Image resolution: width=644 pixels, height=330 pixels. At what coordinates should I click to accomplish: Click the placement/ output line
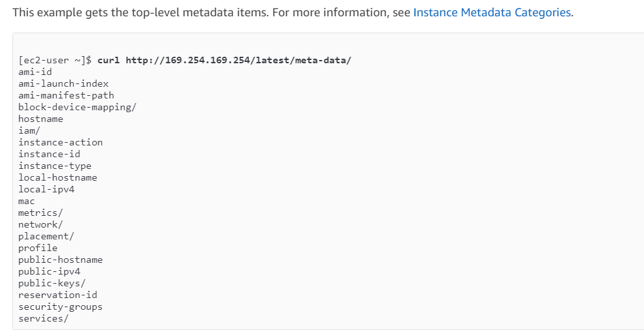(46, 236)
